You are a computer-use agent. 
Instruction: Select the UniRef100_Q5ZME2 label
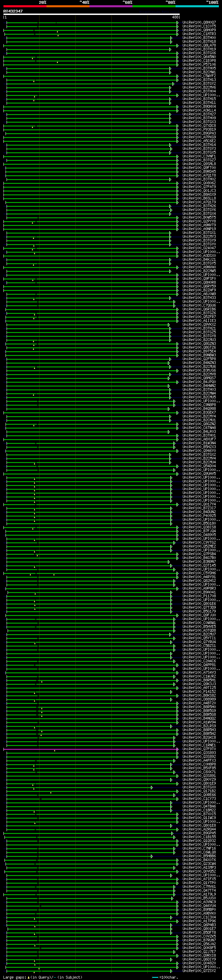[199, 546]
